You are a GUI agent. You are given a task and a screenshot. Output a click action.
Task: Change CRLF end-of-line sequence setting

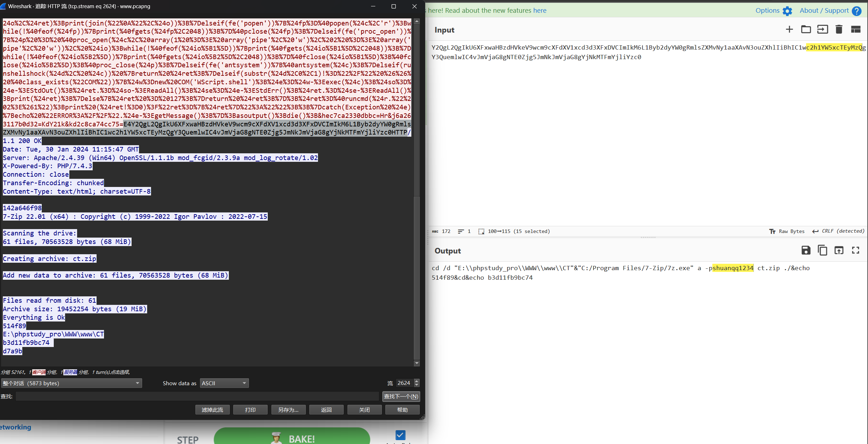pyautogui.click(x=838, y=231)
